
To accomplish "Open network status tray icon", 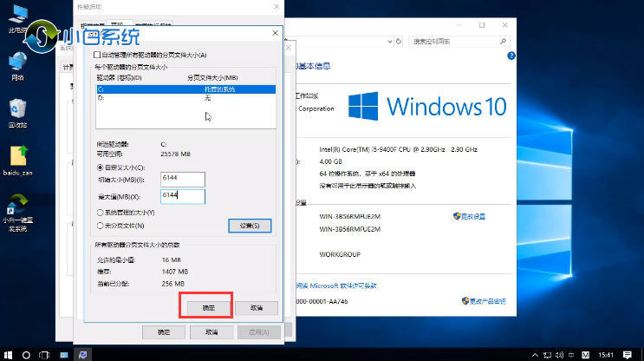I will 547,355.
